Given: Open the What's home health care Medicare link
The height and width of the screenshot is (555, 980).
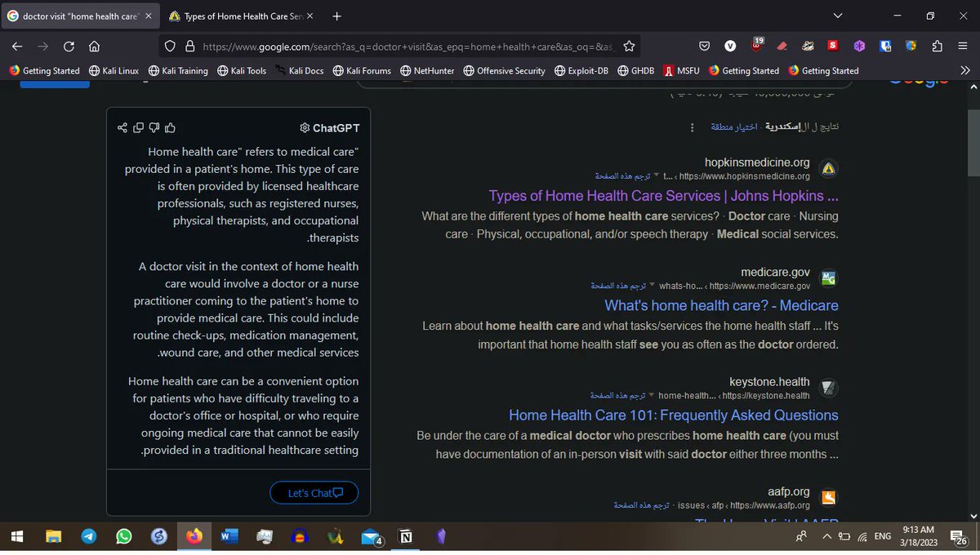Looking at the screenshot, I should pos(722,305).
